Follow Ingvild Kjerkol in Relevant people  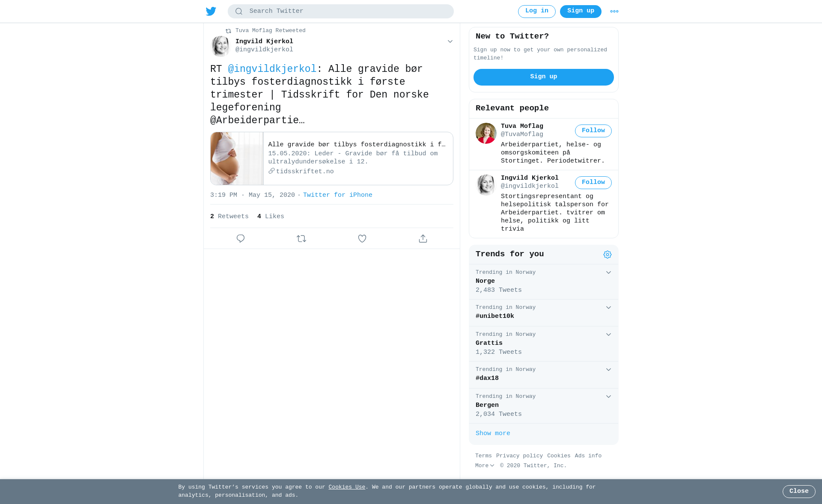(593, 183)
